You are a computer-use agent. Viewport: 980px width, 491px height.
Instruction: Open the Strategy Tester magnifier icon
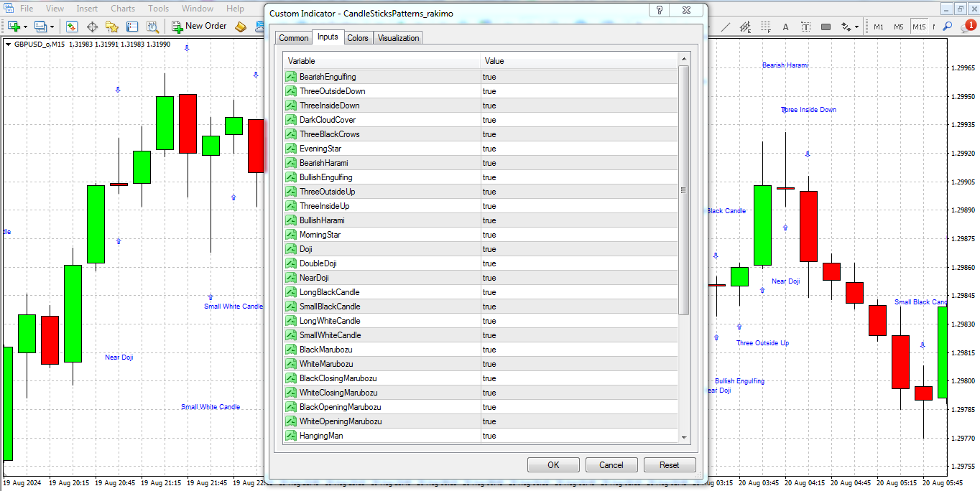[x=152, y=27]
